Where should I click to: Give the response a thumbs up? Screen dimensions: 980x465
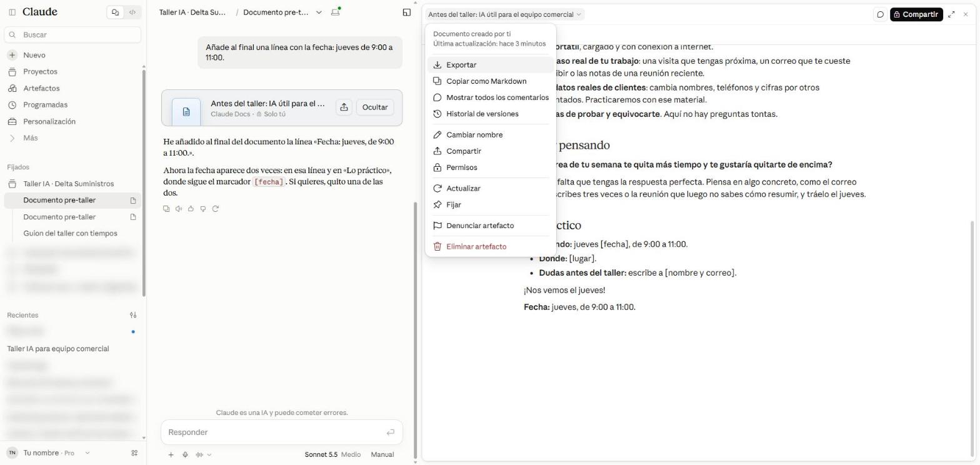click(x=191, y=209)
